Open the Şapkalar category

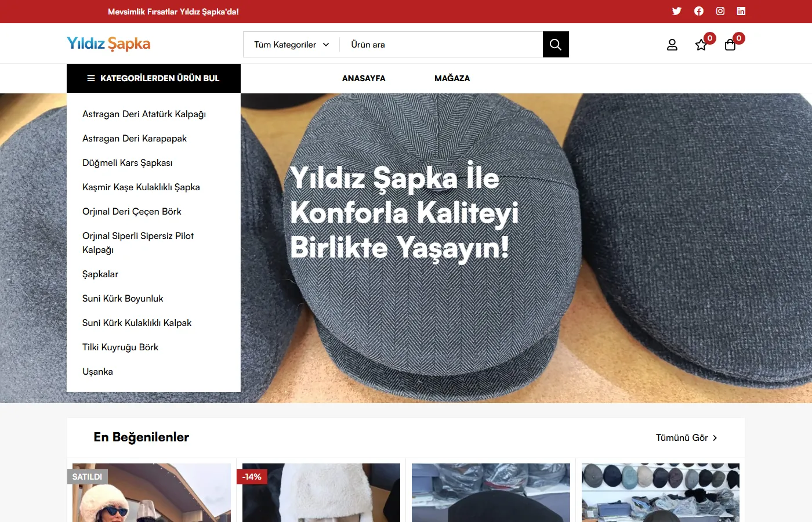pyautogui.click(x=100, y=274)
